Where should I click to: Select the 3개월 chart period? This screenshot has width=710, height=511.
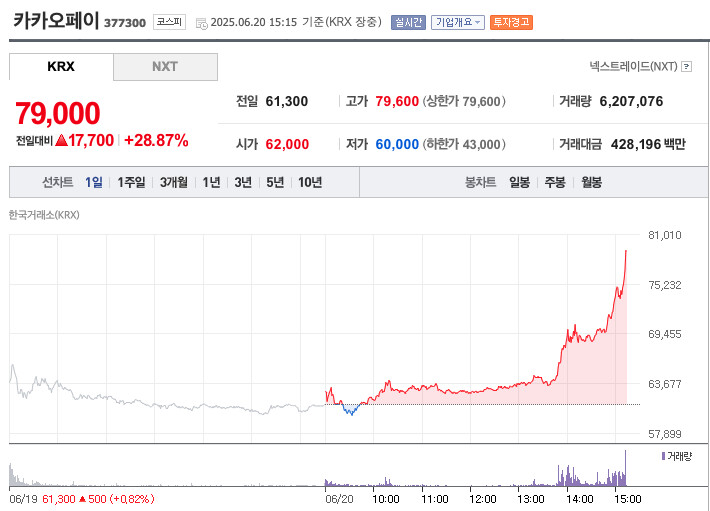tap(173, 182)
